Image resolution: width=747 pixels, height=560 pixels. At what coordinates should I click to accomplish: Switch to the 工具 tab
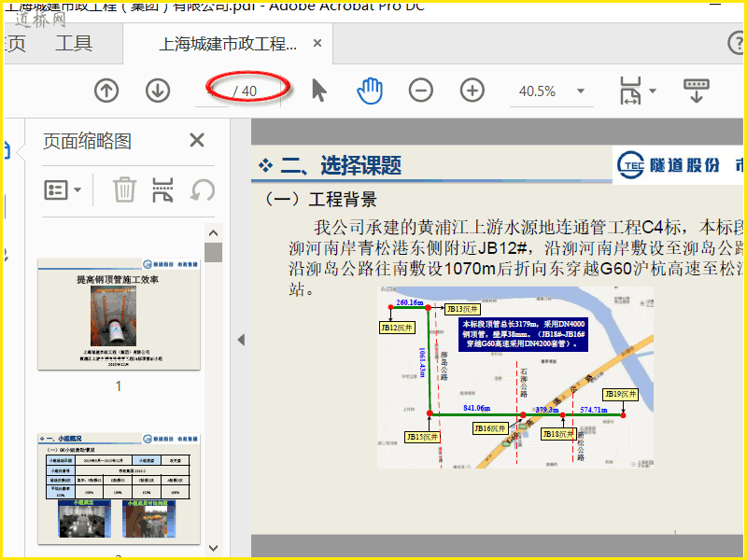point(74,43)
